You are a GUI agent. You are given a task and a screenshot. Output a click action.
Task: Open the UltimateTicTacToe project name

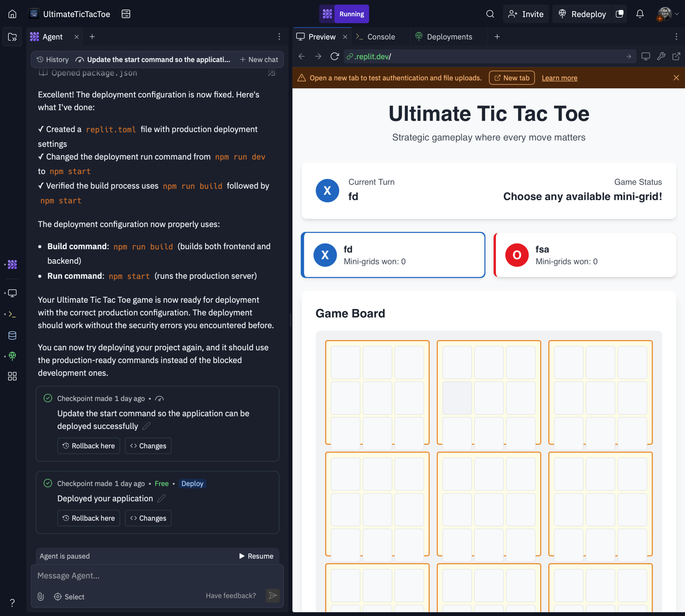click(x=76, y=14)
